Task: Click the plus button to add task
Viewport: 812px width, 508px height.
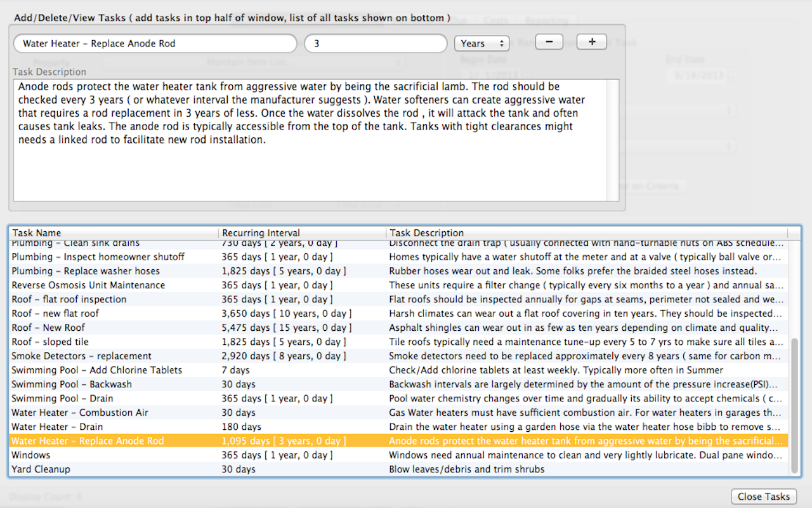Action: pos(592,41)
